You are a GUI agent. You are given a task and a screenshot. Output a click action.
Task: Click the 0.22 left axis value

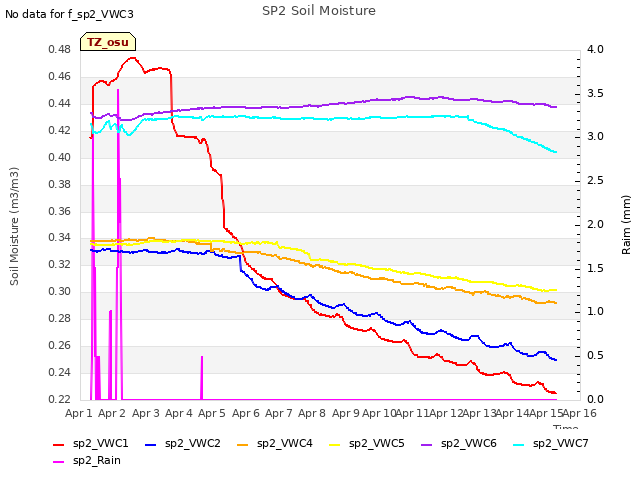click(x=60, y=399)
